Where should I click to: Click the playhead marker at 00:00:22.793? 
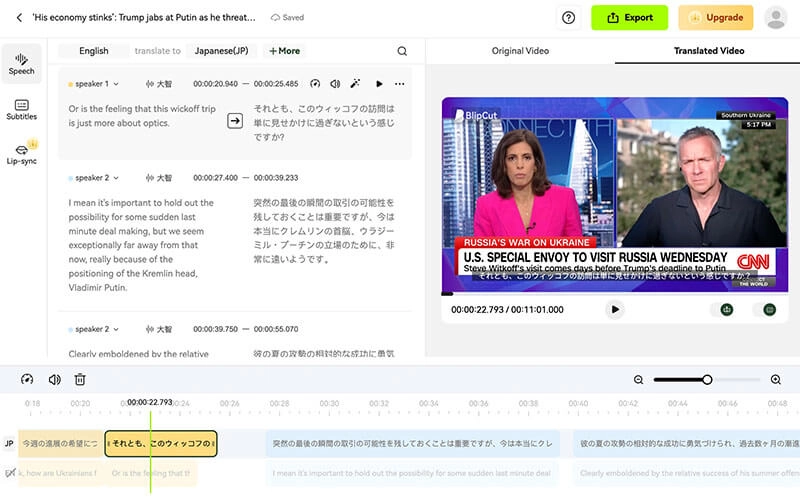(150, 403)
